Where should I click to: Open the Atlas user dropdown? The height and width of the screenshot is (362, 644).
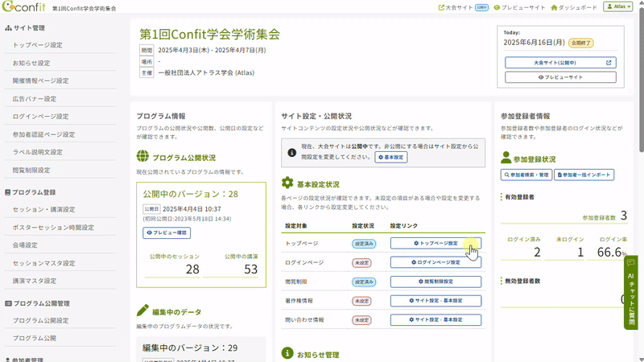tap(617, 6)
